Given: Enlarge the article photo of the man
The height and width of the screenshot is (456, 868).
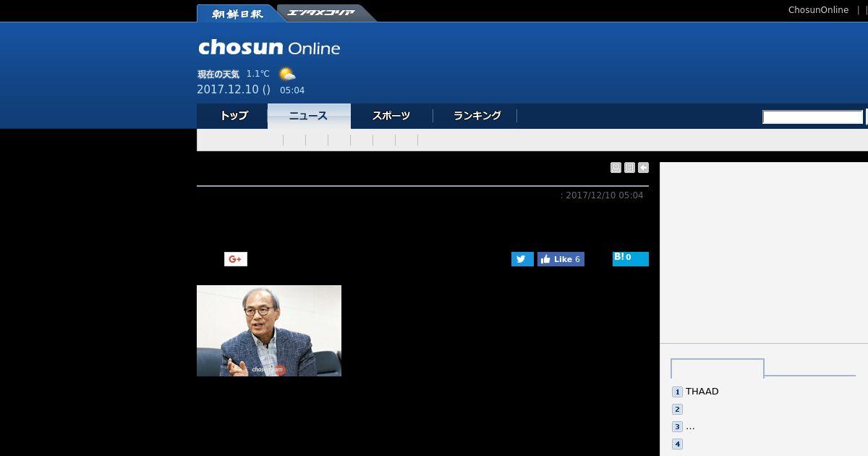Looking at the screenshot, I should tap(269, 331).
